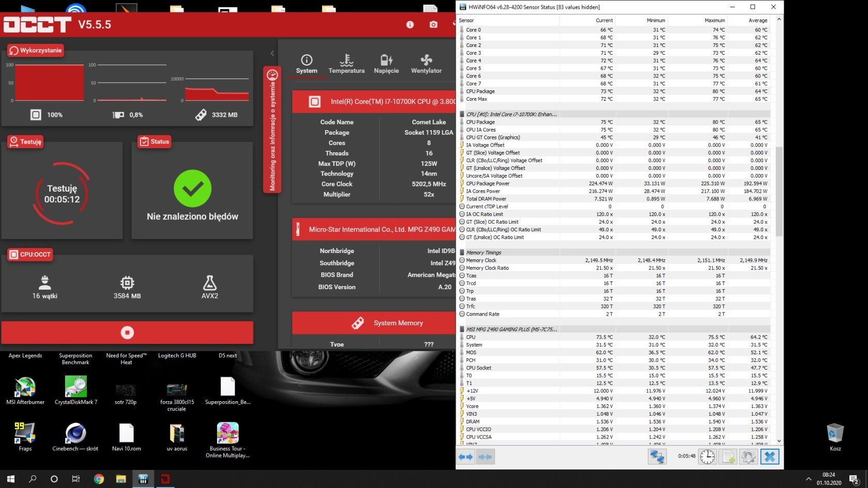Viewport: 868px width, 488px height.
Task: Select the Wentylator fan tab
Action: [x=426, y=65]
